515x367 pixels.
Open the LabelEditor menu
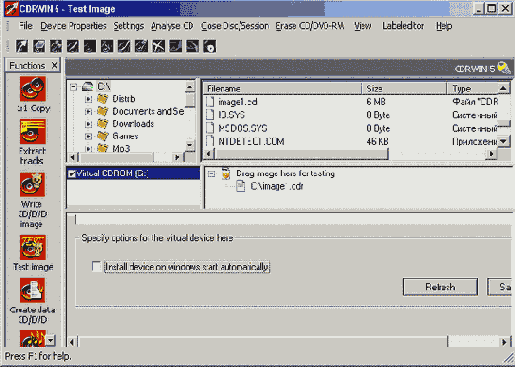point(403,26)
